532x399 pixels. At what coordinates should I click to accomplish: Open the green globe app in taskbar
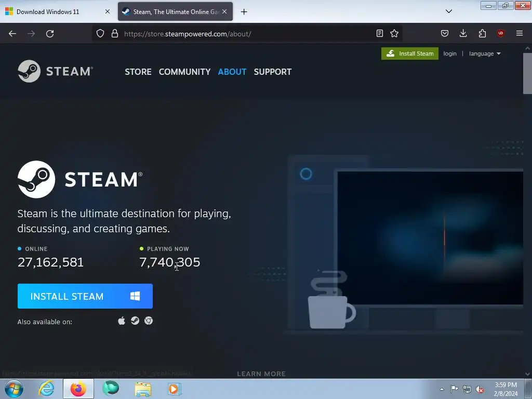coord(111,389)
